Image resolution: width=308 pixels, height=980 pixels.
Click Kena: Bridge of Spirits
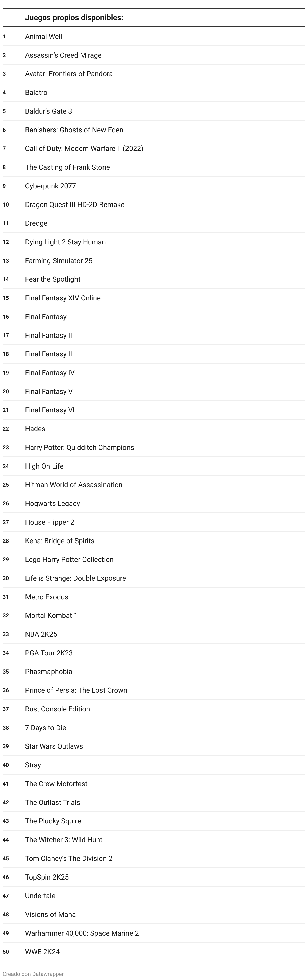pyautogui.click(x=60, y=540)
